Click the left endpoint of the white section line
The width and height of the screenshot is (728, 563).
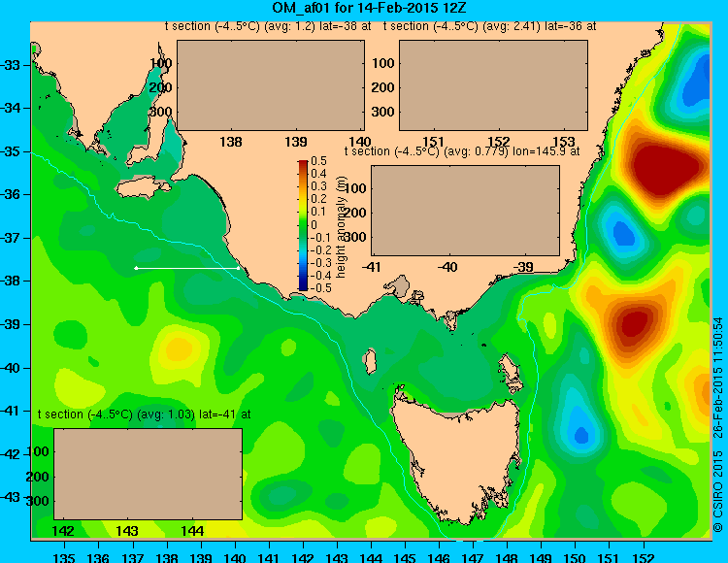[x=136, y=268]
